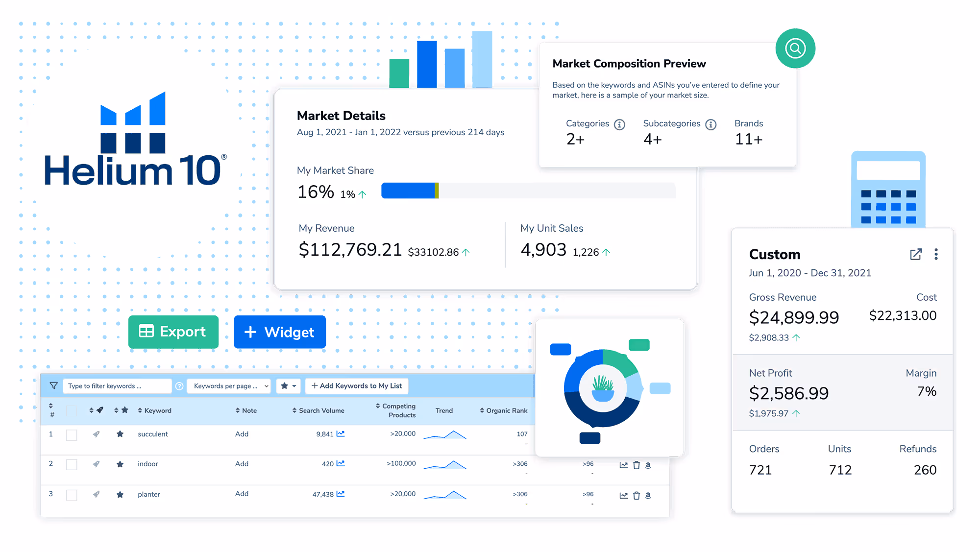Click the plant donut chart graphic
Viewport: 980px width, 552px height.
coord(603,388)
